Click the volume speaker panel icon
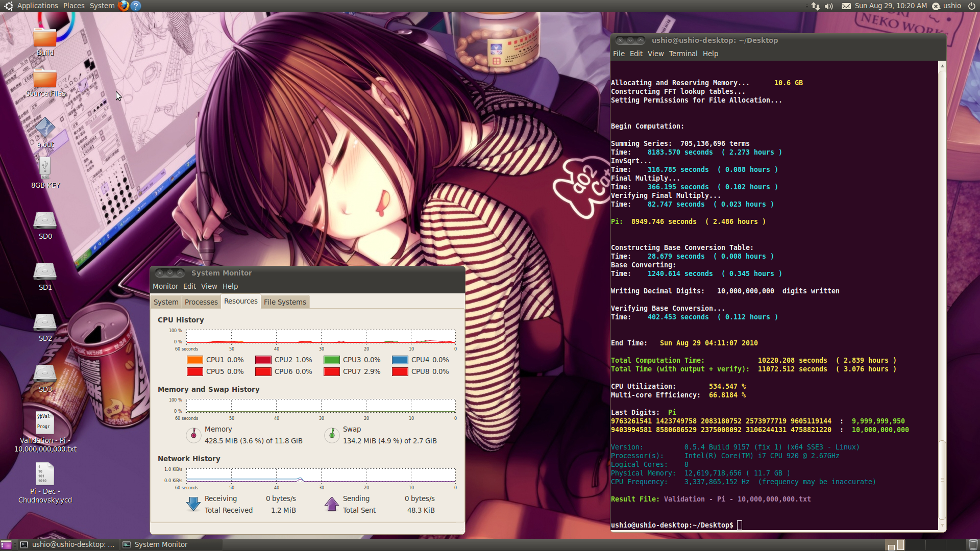This screenshot has height=551, width=980. [x=829, y=6]
